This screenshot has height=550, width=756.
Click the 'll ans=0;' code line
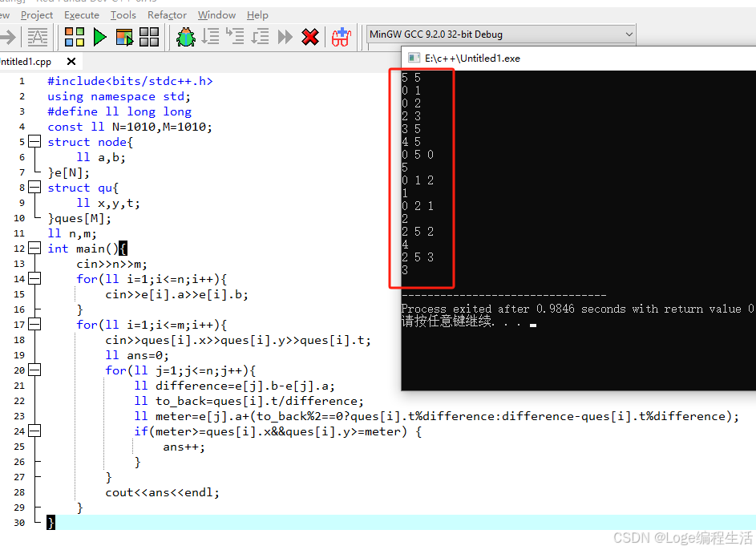[x=137, y=355]
